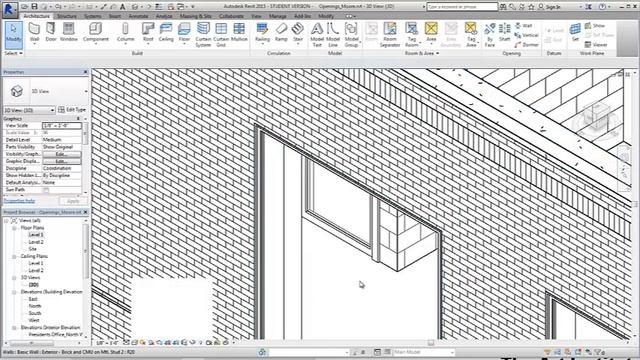Viewport: 640px width, 360px height.
Task: Activate the Curtain Grid tool
Action: (x=221, y=35)
